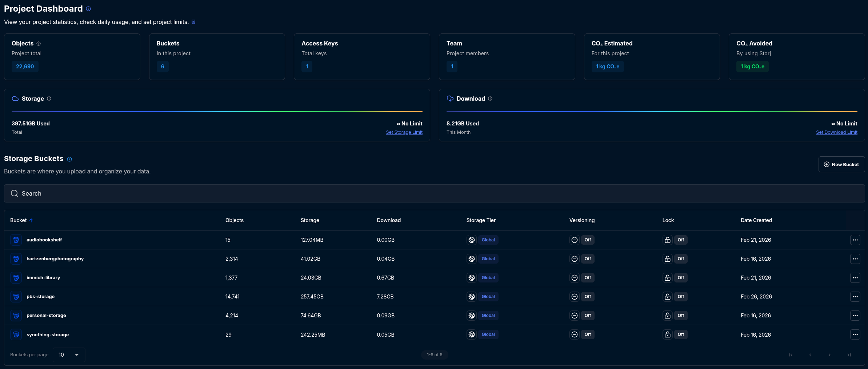Sort by the Date Created column header
868x369 pixels.
click(756, 220)
